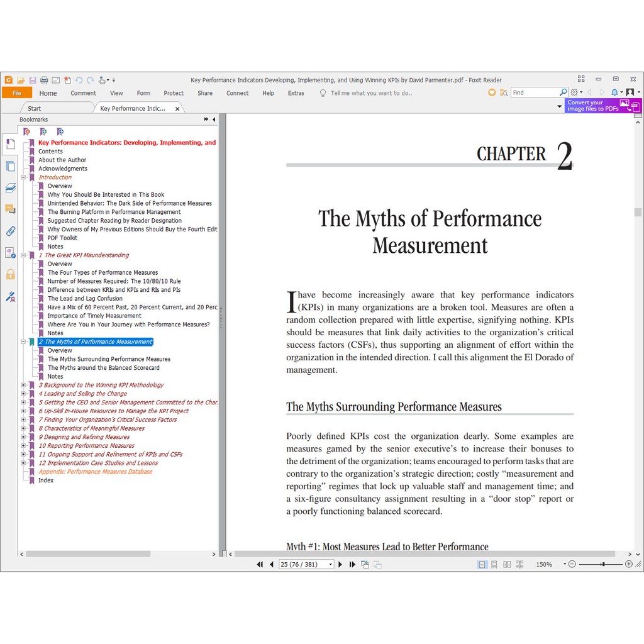Toggle continuous page scrolling mode

(x=494, y=565)
